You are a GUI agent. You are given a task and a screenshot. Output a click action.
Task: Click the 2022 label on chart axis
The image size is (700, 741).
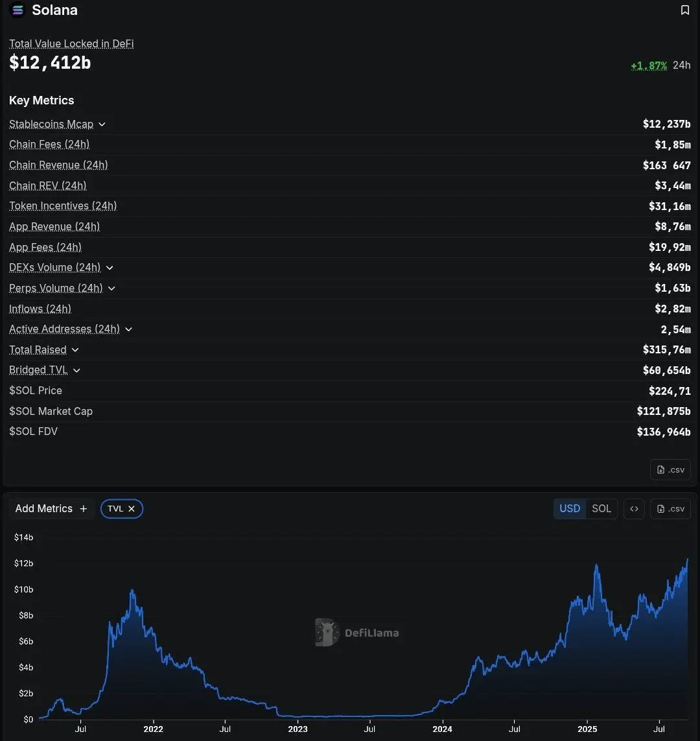(153, 729)
